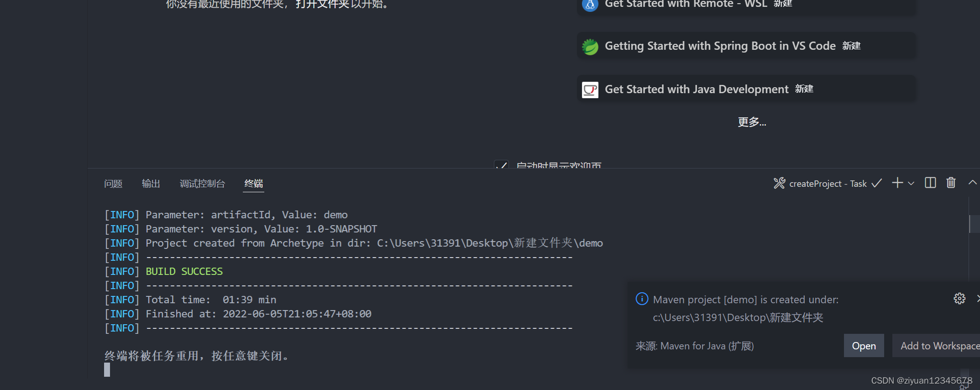The height and width of the screenshot is (390, 980).
Task: Click the createProject task checkmark
Action: [876, 183]
